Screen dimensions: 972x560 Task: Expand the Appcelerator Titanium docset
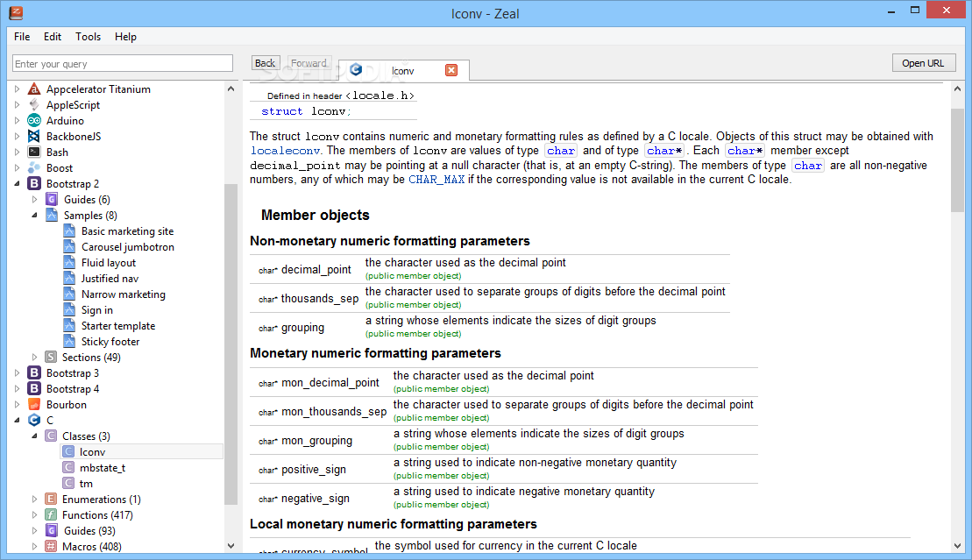[x=17, y=89]
